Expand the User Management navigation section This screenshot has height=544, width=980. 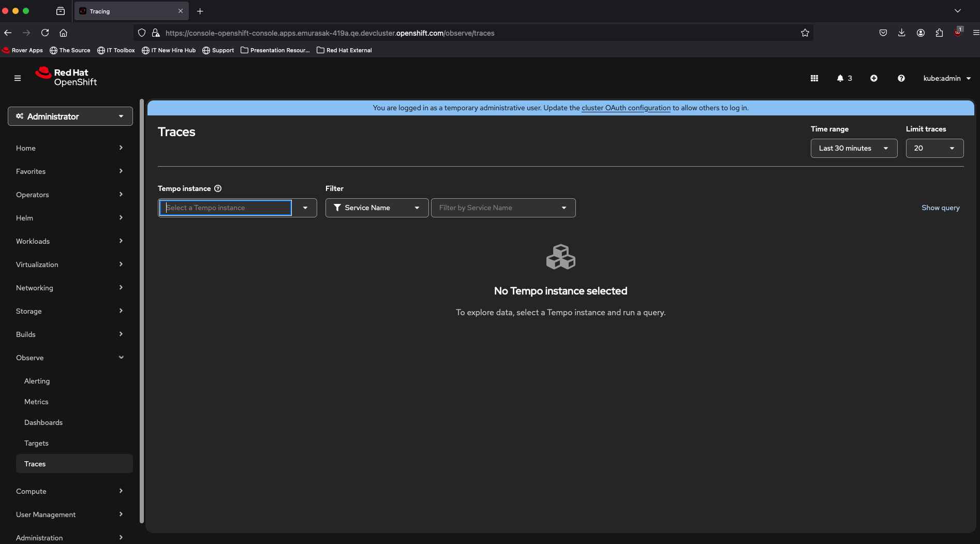tap(70, 514)
